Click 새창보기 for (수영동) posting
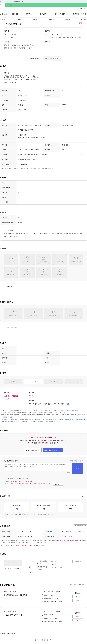This screenshot has height=644, width=87. (x=78, y=620)
